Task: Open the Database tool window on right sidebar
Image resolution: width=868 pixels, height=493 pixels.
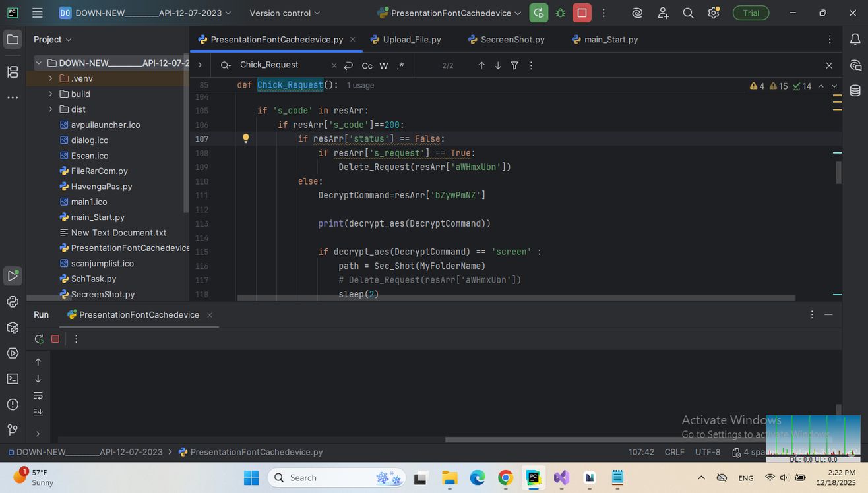Action: tap(855, 91)
